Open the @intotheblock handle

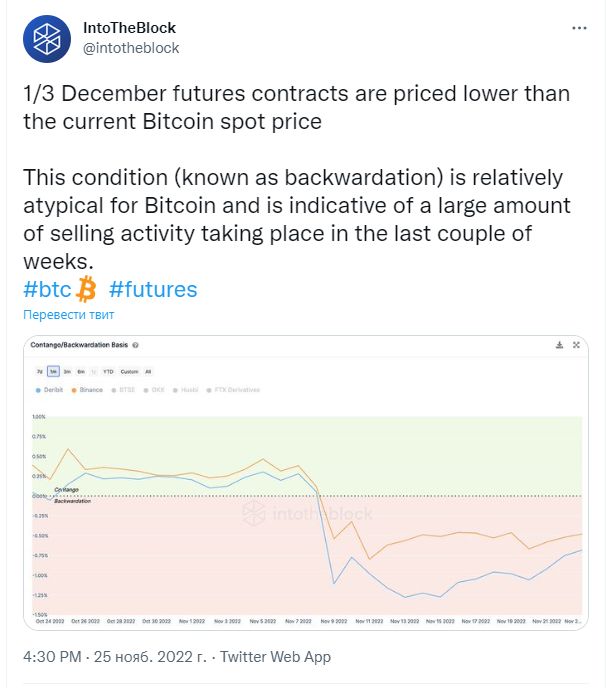point(131,47)
